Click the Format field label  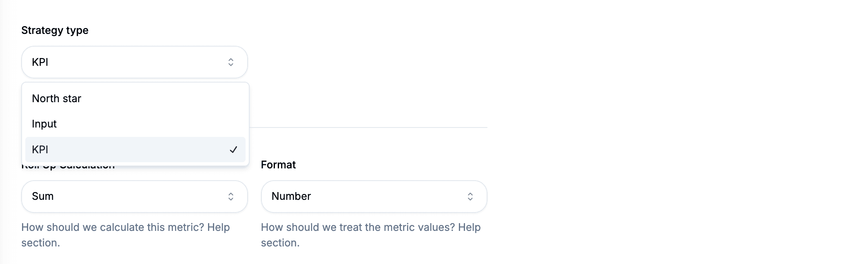point(278,165)
